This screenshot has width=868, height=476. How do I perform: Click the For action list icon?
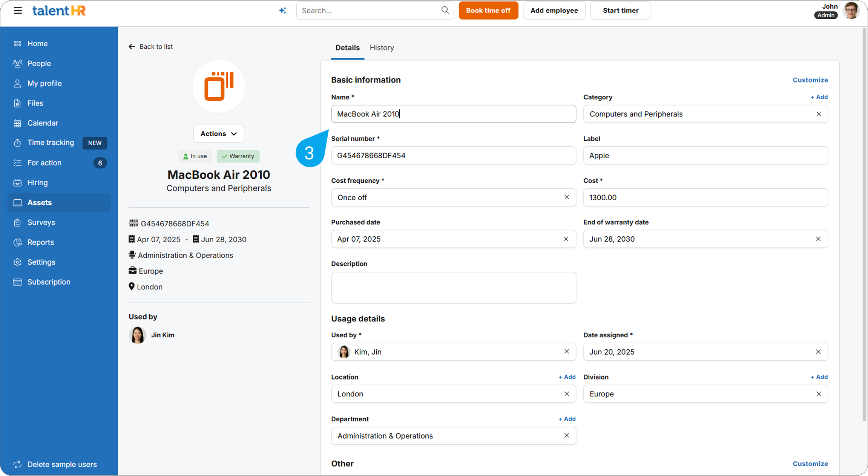[17, 163]
